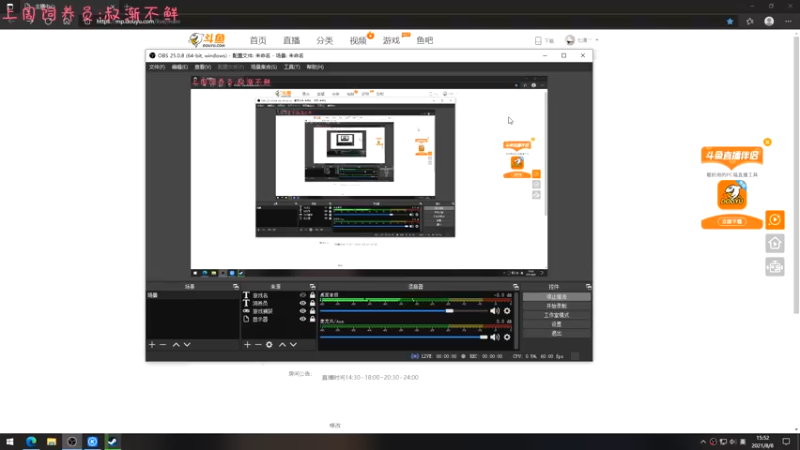The height and width of the screenshot is (450, 800).
Task: Click the grey home icon on right sidebar
Action: coord(774,243)
